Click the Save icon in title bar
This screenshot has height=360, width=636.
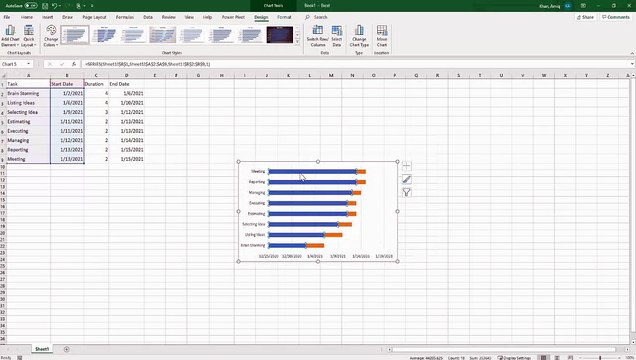click(45, 6)
